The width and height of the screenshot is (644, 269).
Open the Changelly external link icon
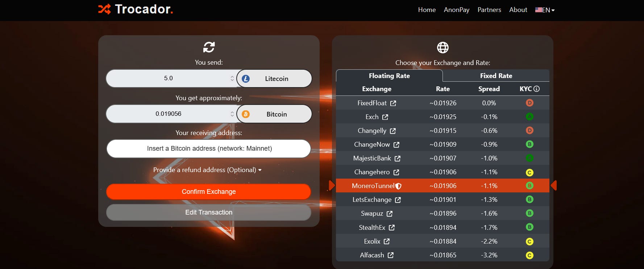393,131
